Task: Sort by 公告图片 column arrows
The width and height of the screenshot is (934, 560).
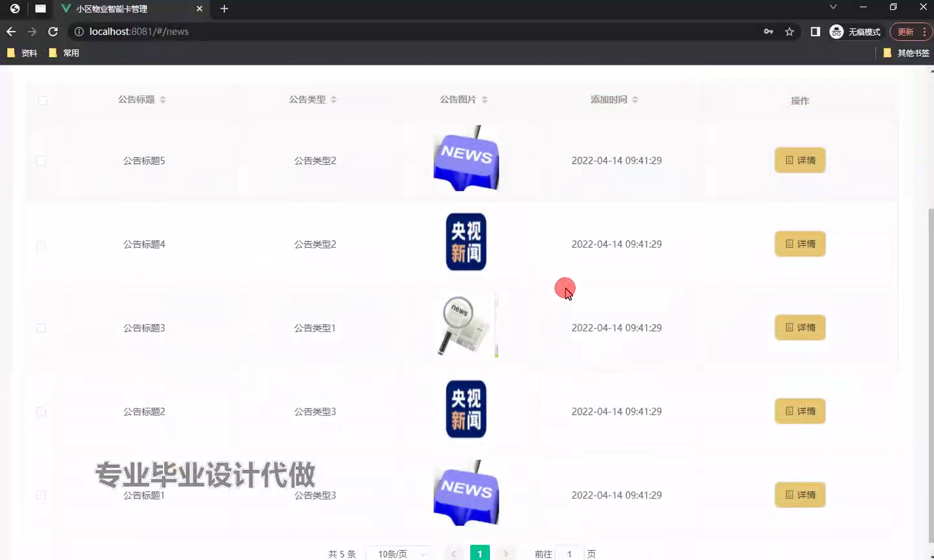Action: click(x=485, y=100)
